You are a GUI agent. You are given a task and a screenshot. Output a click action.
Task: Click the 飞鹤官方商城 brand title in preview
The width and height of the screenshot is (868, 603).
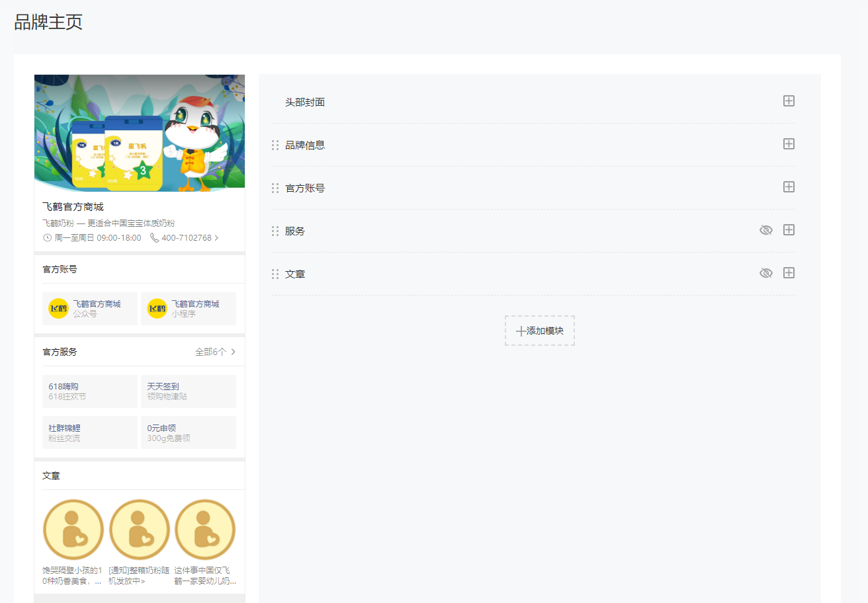point(73,207)
